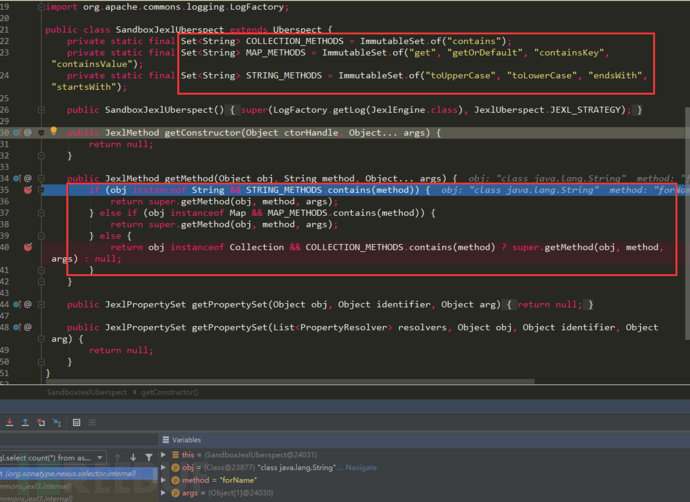This screenshot has width=690, height=502.
Task: Click the '"forName"' value in Variables
Action: 238,480
